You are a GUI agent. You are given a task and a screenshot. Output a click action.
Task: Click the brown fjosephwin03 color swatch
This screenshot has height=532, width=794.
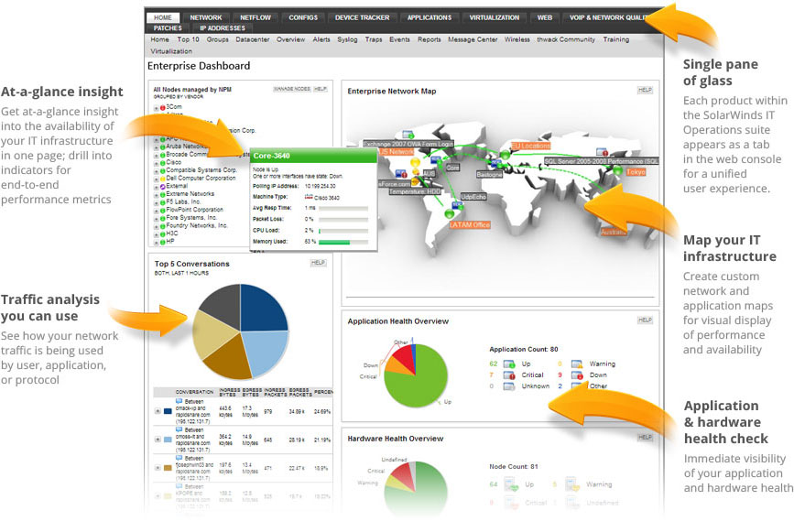(168, 468)
